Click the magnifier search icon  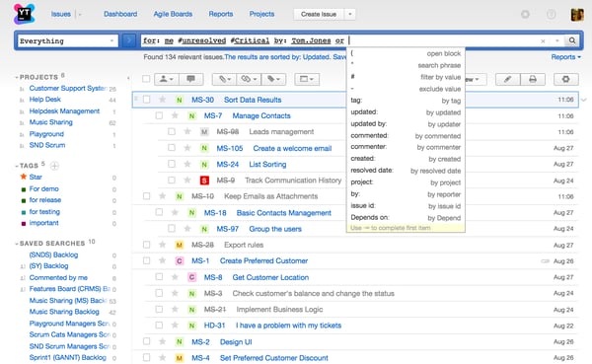(x=572, y=40)
